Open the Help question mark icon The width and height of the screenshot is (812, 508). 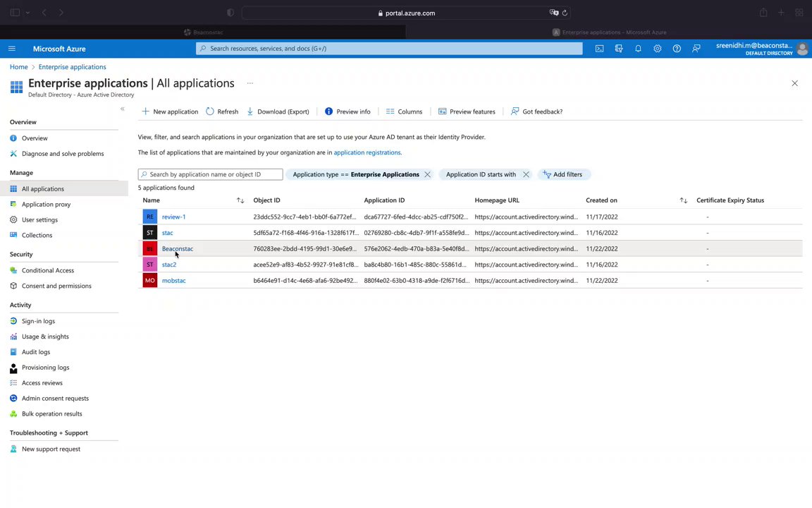click(677, 49)
